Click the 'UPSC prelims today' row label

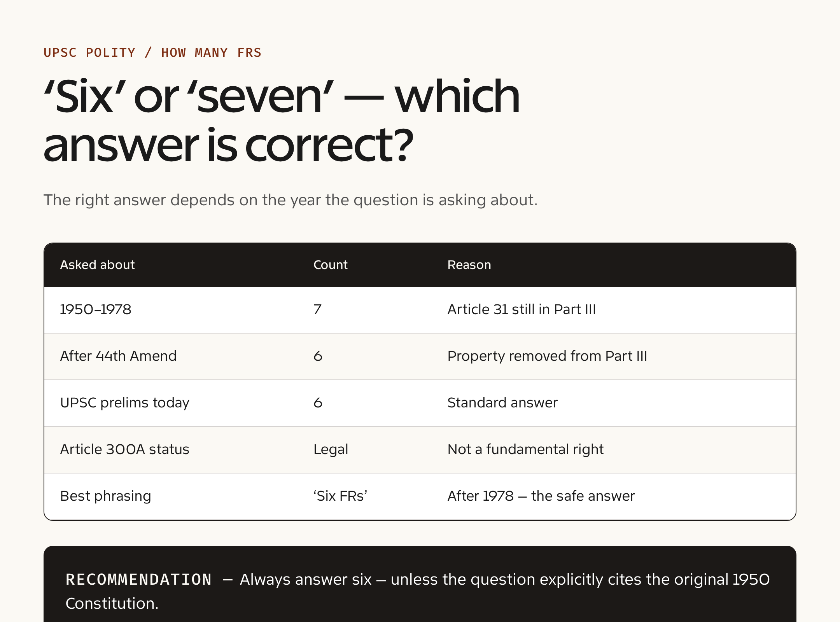[x=124, y=403]
